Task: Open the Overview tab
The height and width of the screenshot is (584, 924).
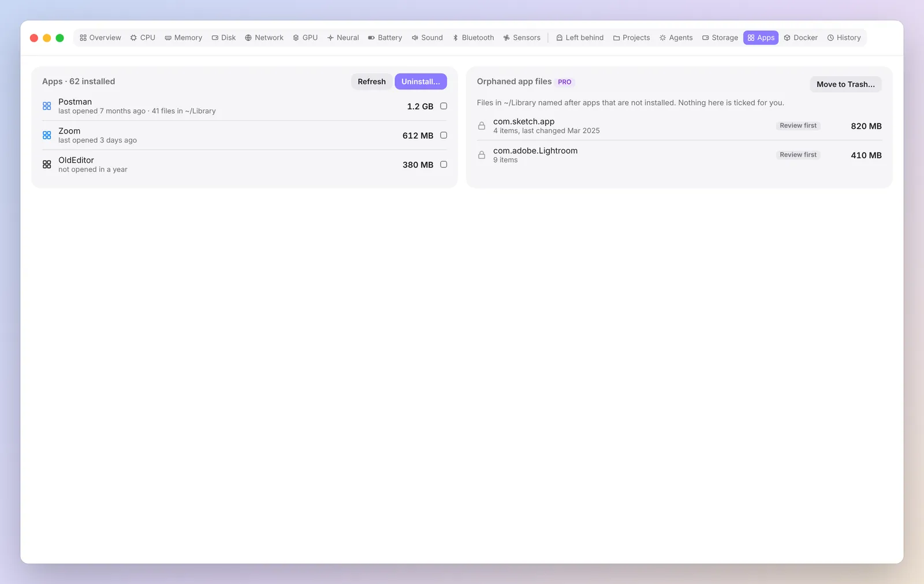Action: (100, 38)
